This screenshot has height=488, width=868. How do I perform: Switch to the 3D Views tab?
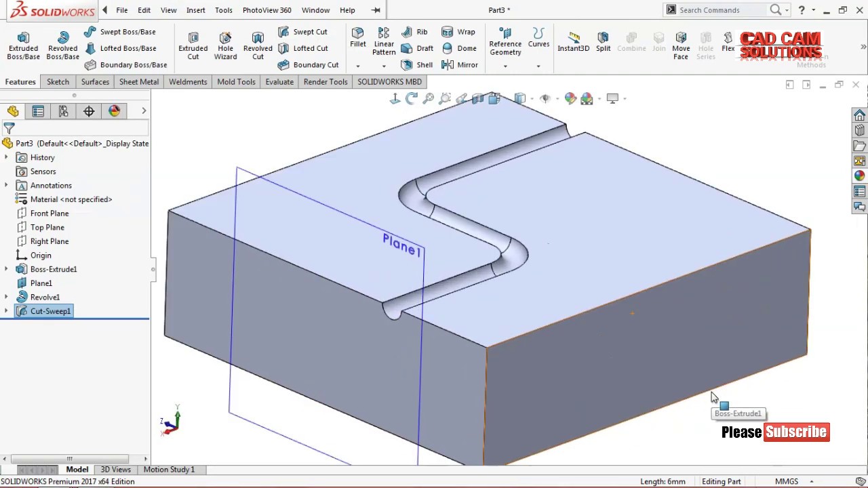tap(116, 470)
